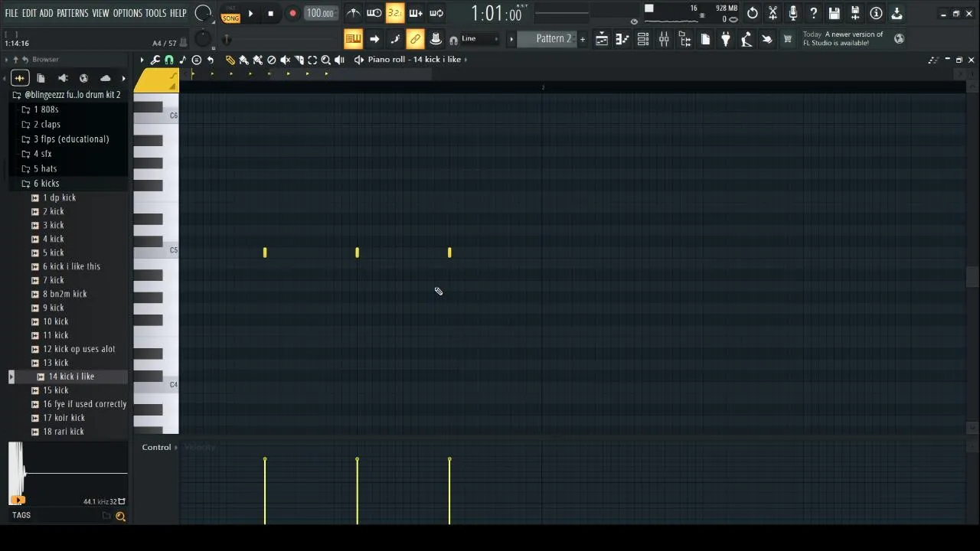Click the C5 piano key
The image size is (980, 551).
[156, 251]
